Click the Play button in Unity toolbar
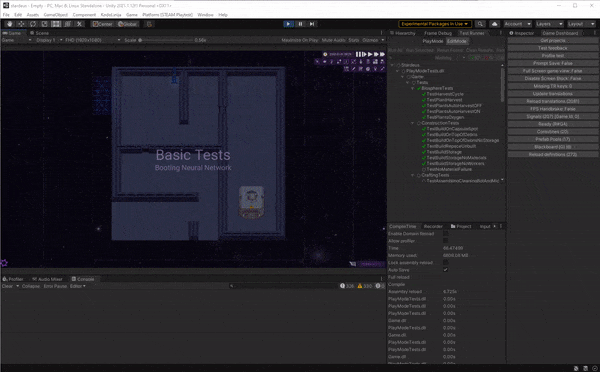This screenshot has height=372, width=600. click(288, 24)
